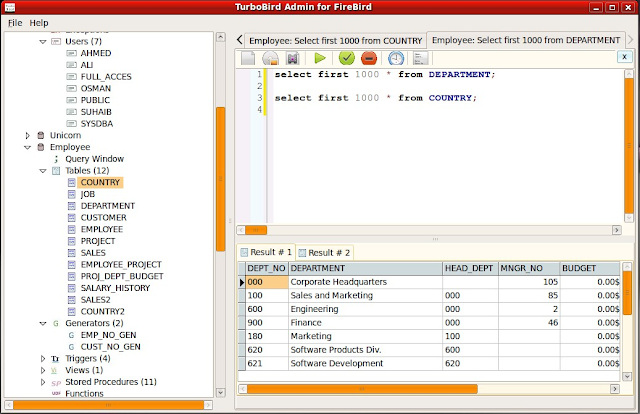Click the EMP_NO_GEN generator icon
Viewport: 640px width, 414px height.
(x=71, y=335)
